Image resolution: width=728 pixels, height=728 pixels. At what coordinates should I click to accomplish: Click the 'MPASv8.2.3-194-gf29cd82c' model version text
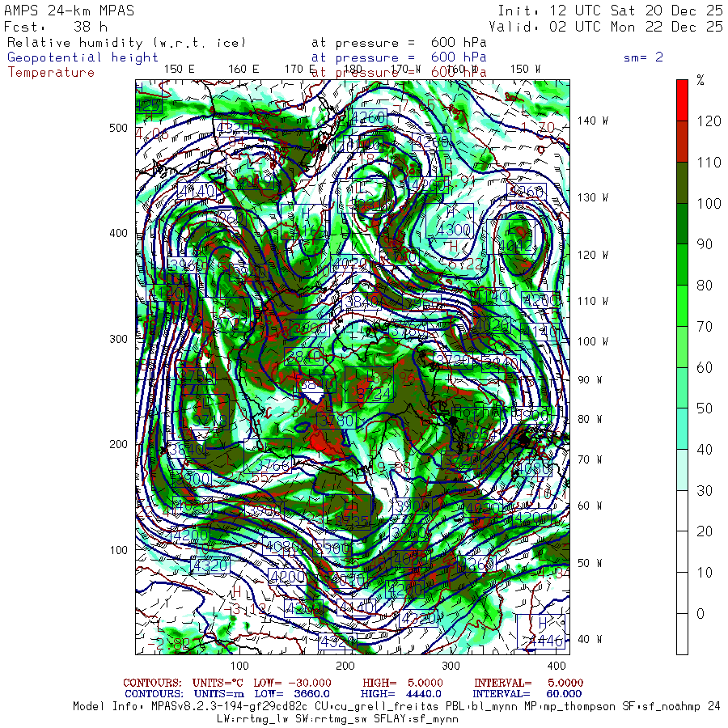tap(229, 707)
